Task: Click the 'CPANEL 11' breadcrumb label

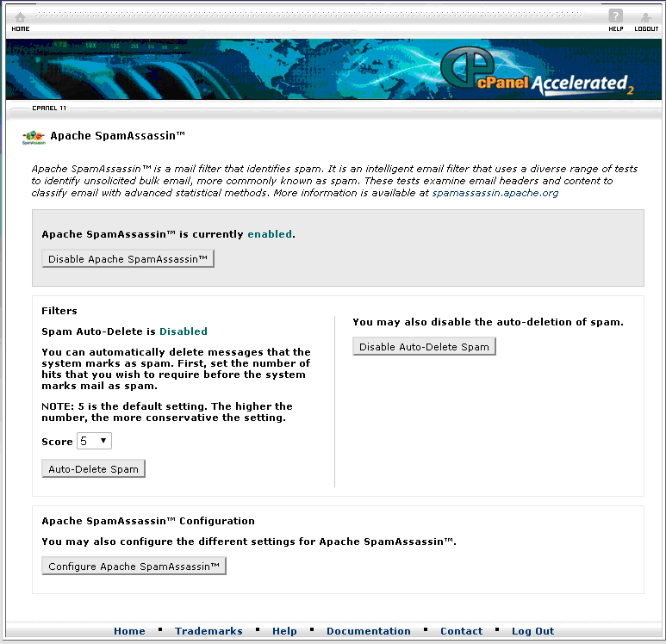Action: pyautogui.click(x=49, y=108)
